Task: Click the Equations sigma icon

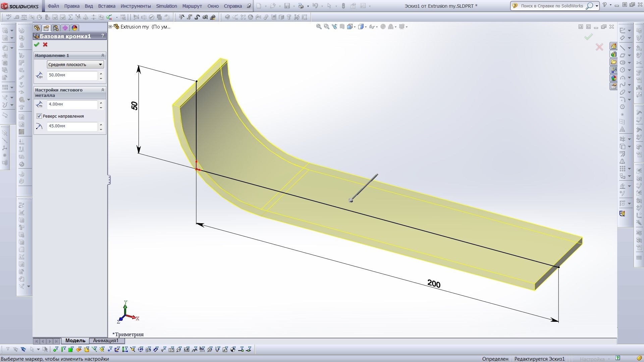Action: [x=70, y=17]
